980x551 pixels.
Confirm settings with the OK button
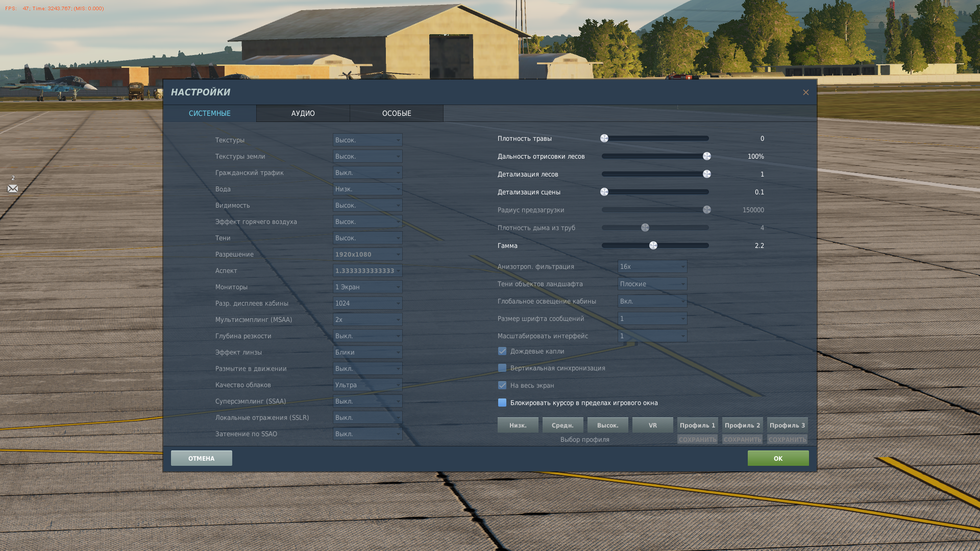778,458
